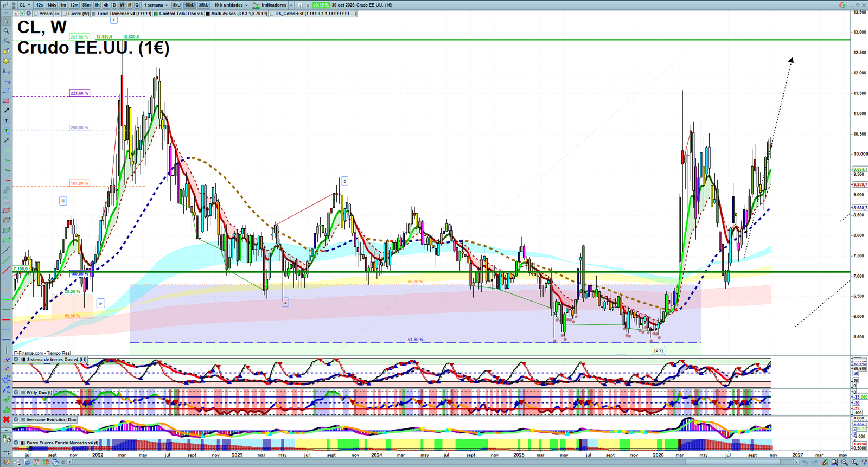Choose the red ellipse drawing tool
868x467 pixels.
point(6,210)
